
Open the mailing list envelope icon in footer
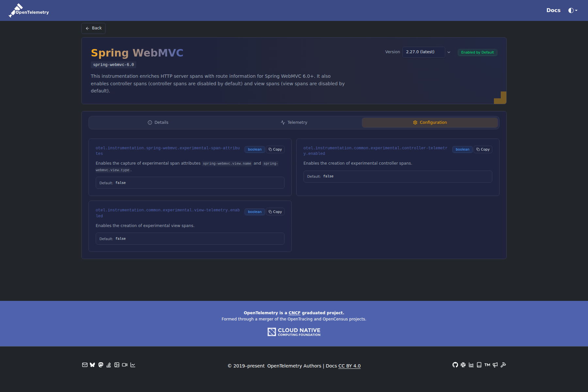point(85,365)
